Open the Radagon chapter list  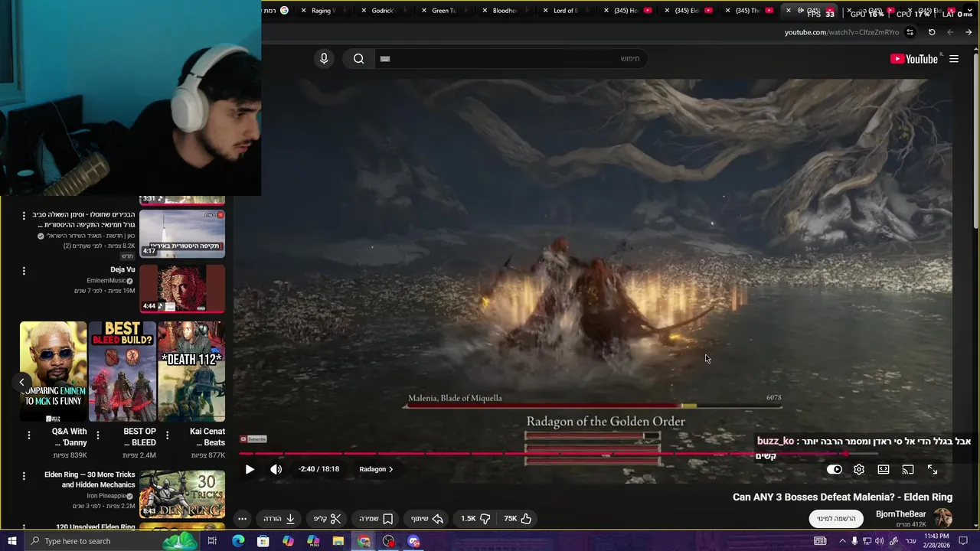(376, 469)
